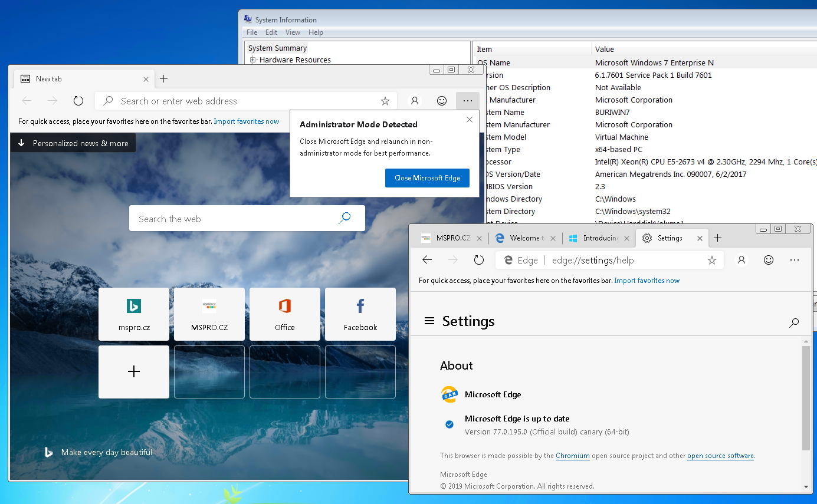The height and width of the screenshot is (504, 817).
Task: Open the Settings hamburger menu
Action: tap(429, 321)
